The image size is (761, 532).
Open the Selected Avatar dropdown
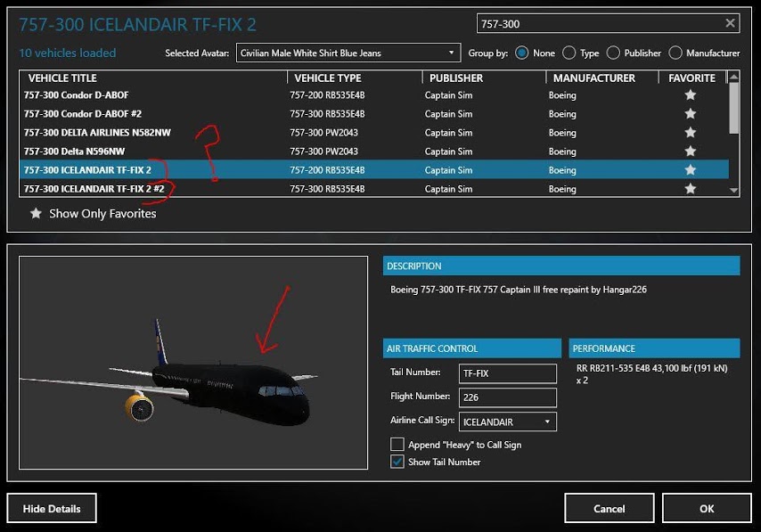(348, 53)
